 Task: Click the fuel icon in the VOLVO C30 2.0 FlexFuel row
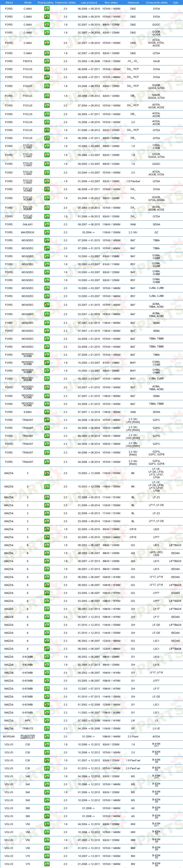coord(47,769)
